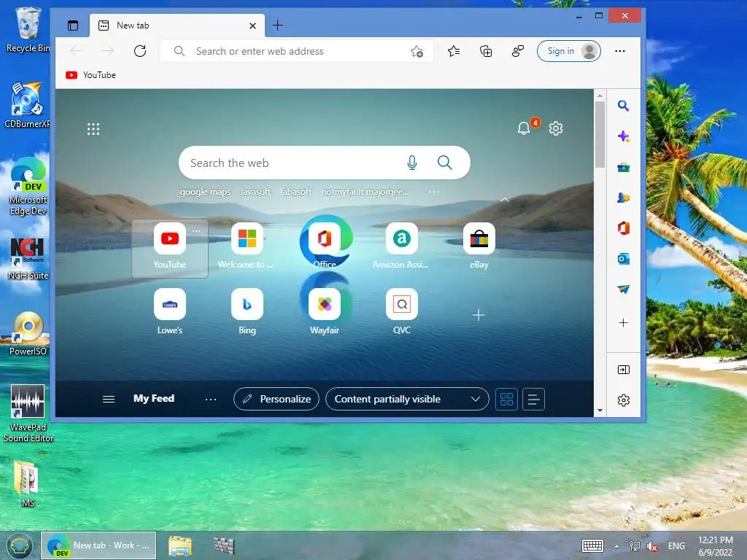Expand Content partially visible dropdown
Viewport: 747px width, 560px height.
point(407,399)
